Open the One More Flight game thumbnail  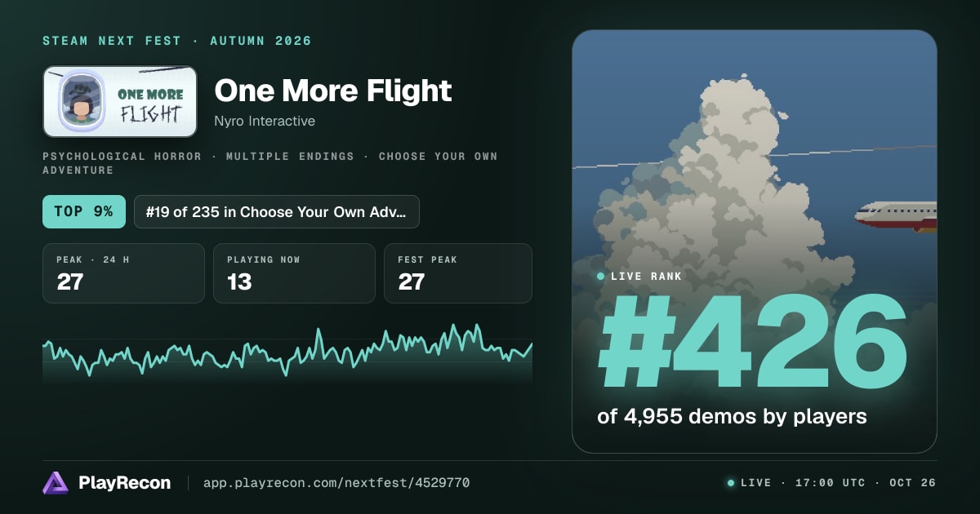(120, 101)
